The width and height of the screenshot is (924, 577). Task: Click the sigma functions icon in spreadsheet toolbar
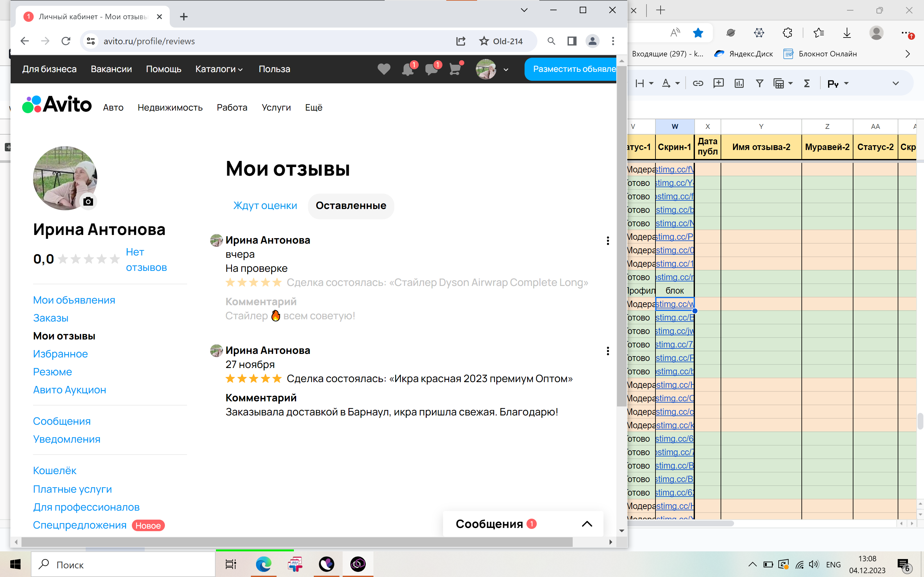[807, 83]
